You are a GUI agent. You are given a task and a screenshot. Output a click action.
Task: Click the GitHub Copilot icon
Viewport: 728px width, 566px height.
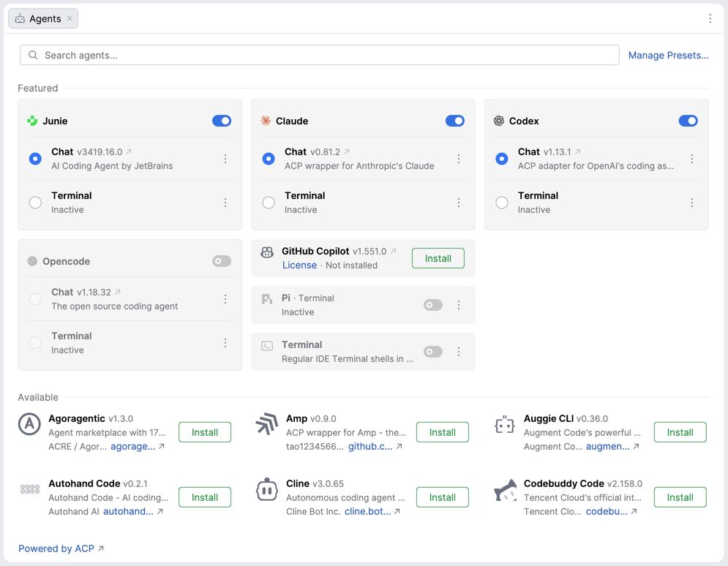pyautogui.click(x=267, y=252)
